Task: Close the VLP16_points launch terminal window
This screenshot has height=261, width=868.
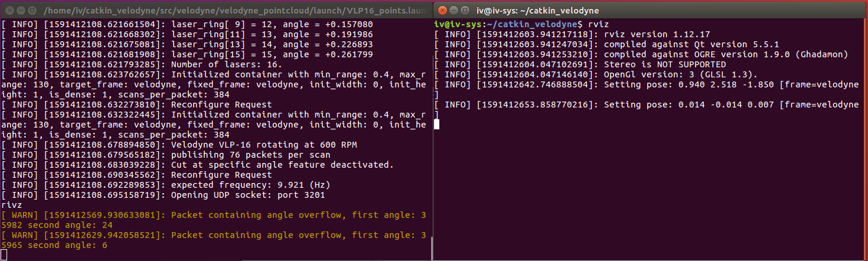Action: [x=8, y=9]
